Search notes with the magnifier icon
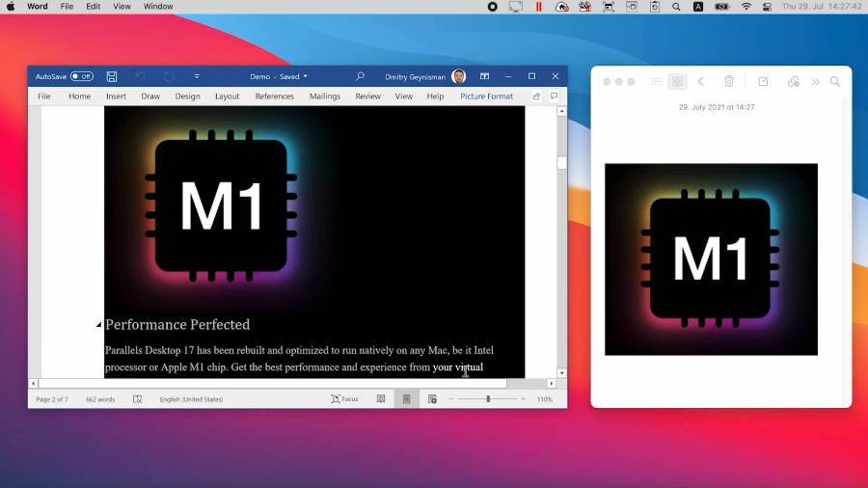 point(835,82)
